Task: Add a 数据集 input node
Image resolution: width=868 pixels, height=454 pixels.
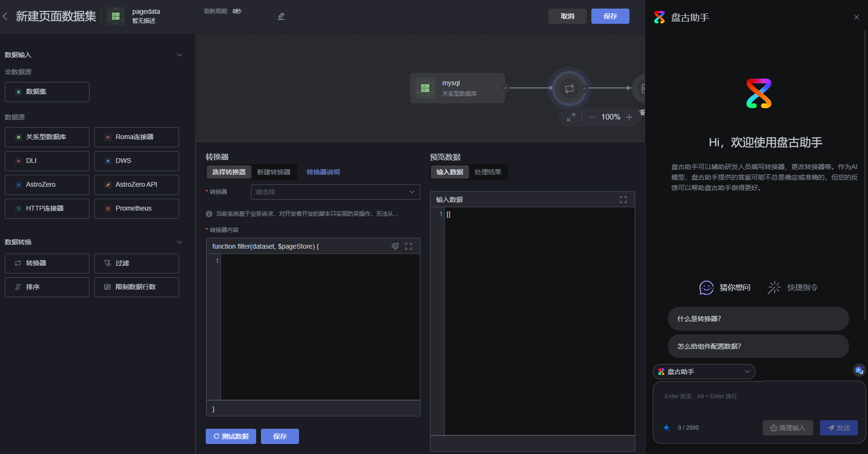Action: pyautogui.click(x=47, y=92)
